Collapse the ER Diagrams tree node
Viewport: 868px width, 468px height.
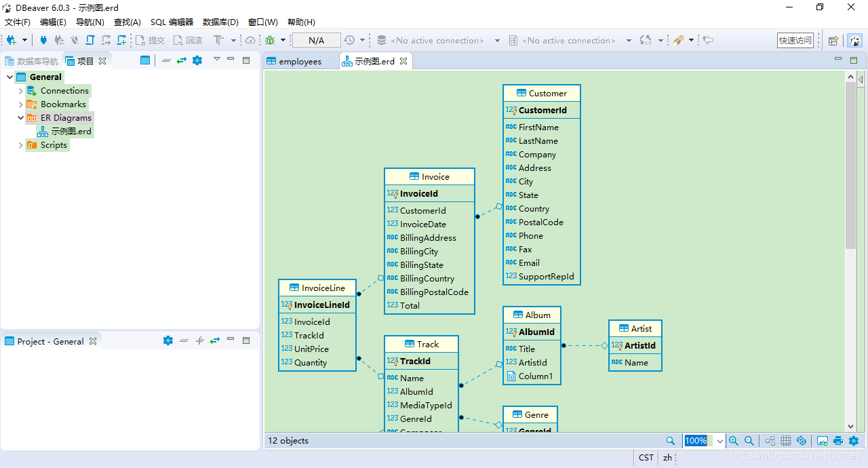[x=20, y=118]
